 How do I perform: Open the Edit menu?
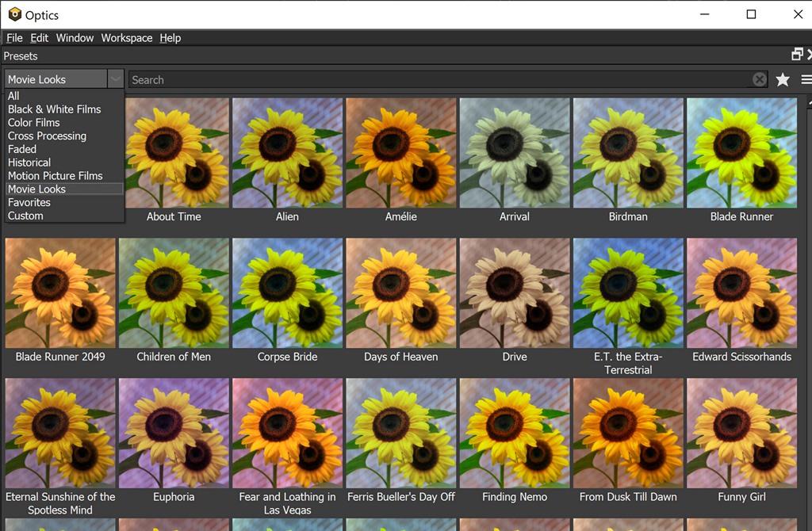(40, 38)
